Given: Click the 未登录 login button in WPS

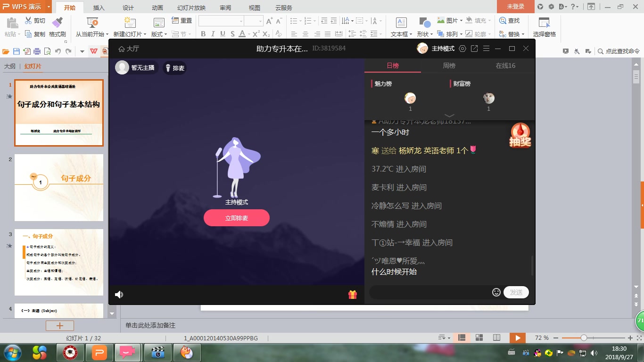Looking at the screenshot, I should pyautogui.click(x=515, y=7).
